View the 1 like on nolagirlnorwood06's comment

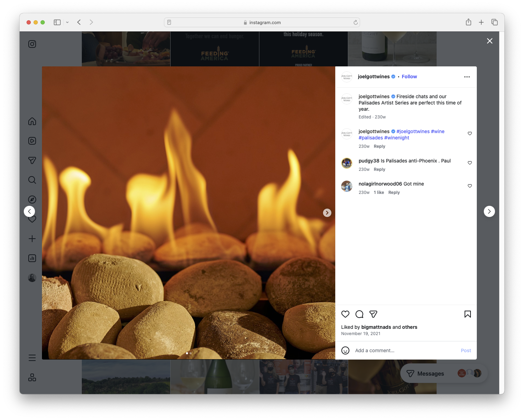[x=379, y=193]
